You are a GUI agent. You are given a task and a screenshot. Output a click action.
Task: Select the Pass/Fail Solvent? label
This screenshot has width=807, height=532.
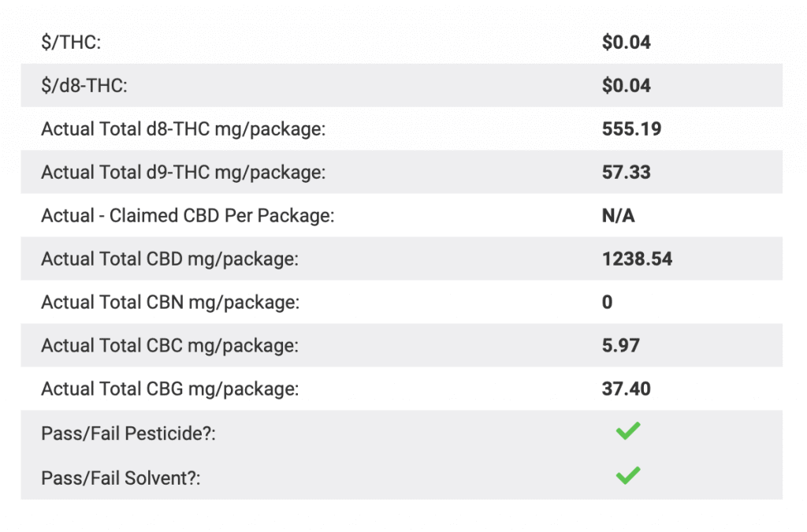121,478
